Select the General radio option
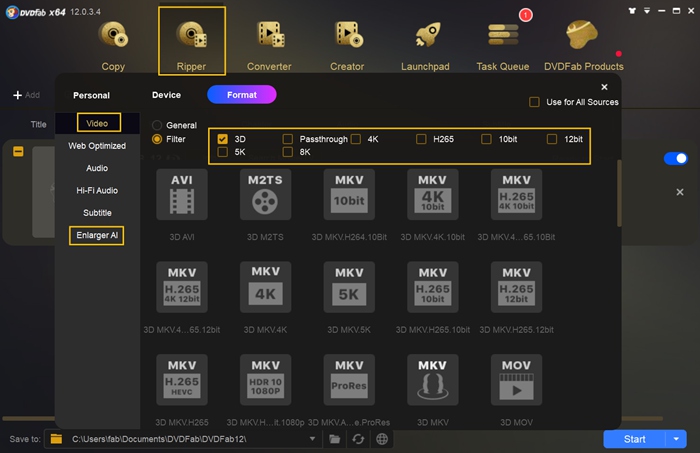The height and width of the screenshot is (453, 700). [x=157, y=125]
